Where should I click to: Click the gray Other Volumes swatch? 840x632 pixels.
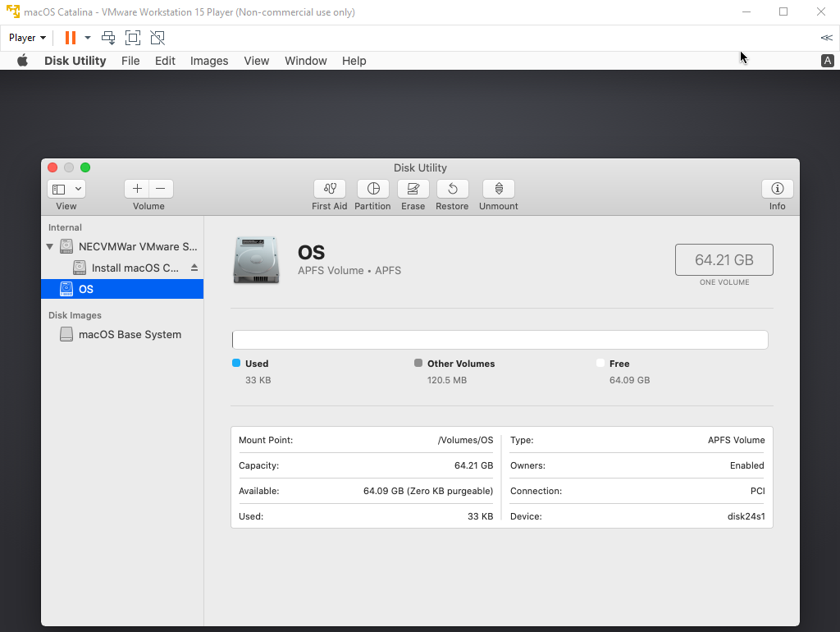click(x=418, y=363)
